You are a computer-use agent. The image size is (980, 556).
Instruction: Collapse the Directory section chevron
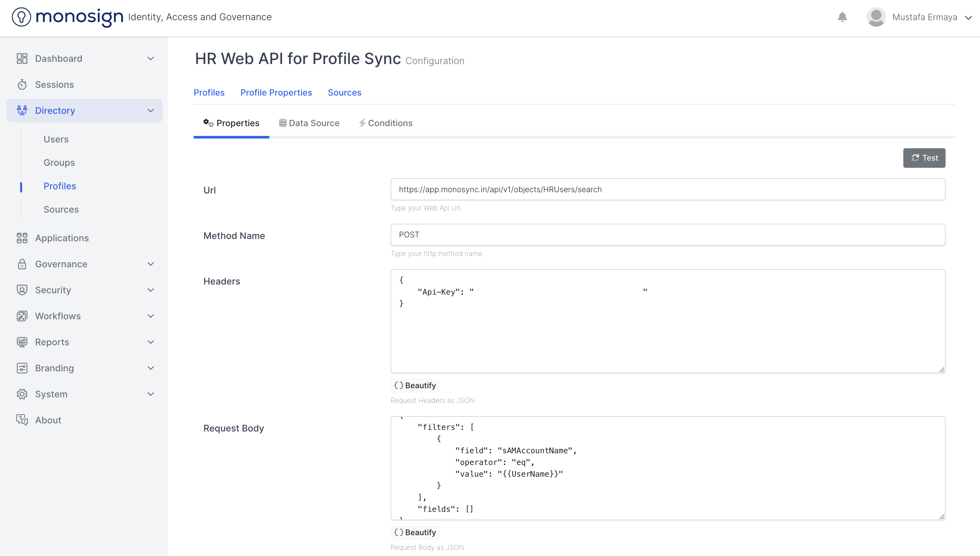click(x=151, y=110)
